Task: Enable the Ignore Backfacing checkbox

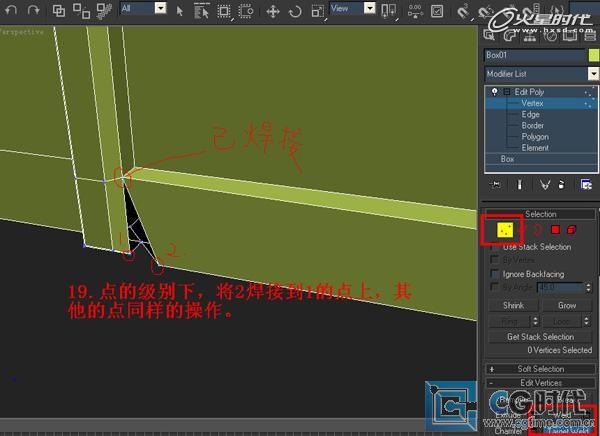Action: 496,274
